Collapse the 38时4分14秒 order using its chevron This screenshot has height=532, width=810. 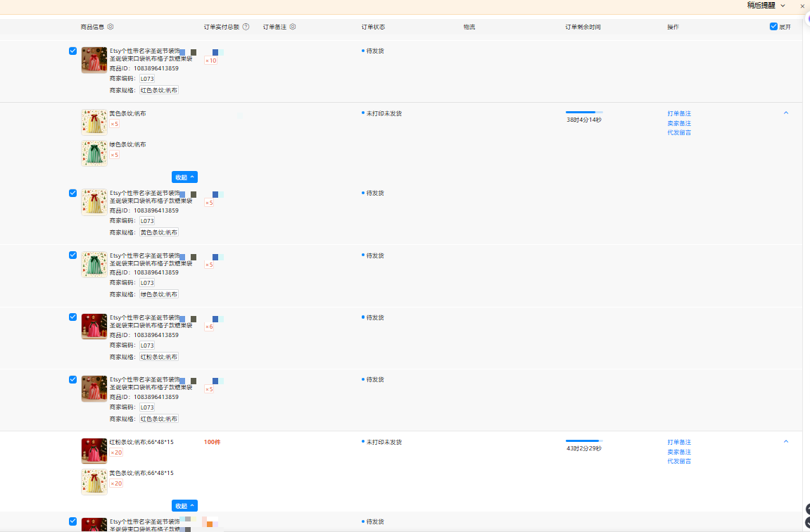click(785, 113)
